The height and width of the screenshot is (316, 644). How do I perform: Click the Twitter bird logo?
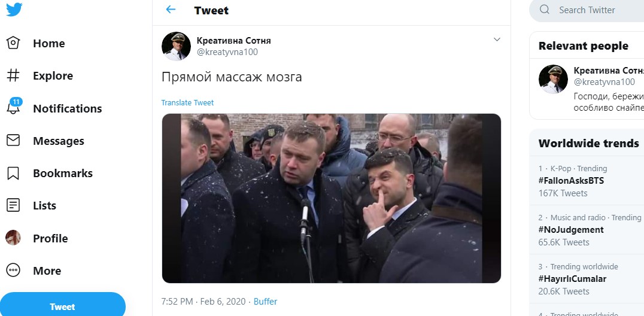(14, 10)
